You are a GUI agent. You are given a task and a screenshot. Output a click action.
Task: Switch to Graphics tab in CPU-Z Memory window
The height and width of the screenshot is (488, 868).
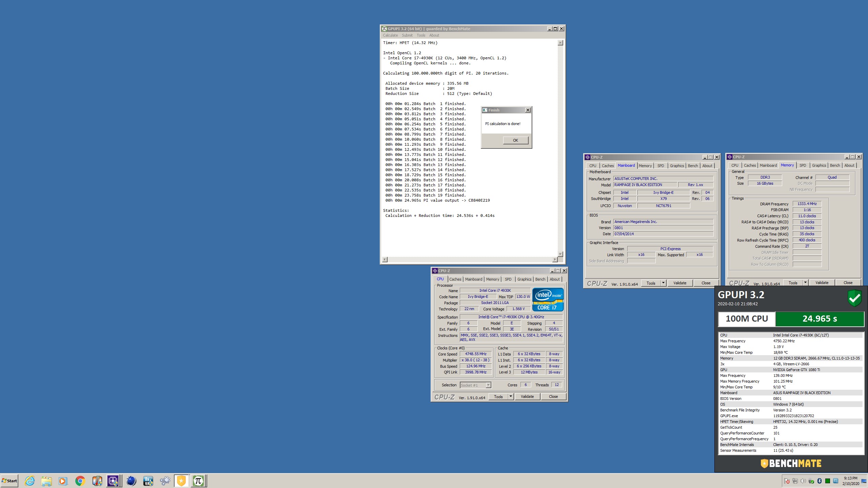click(819, 165)
